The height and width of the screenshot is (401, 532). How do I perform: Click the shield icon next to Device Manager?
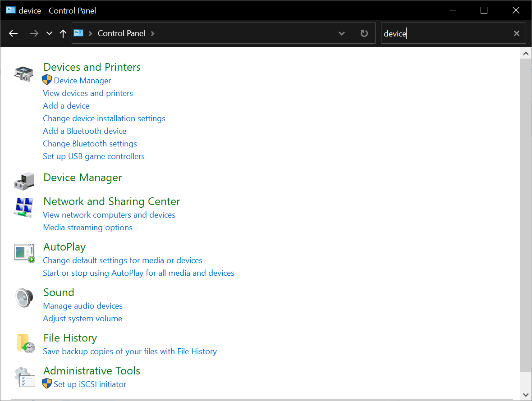click(46, 80)
